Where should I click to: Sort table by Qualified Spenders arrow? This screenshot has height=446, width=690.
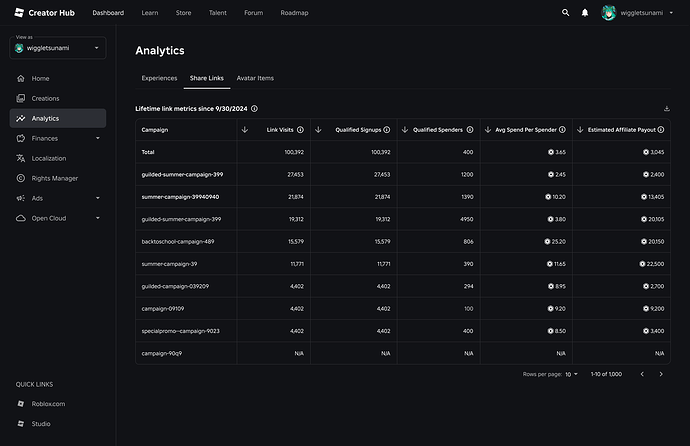(x=406, y=129)
